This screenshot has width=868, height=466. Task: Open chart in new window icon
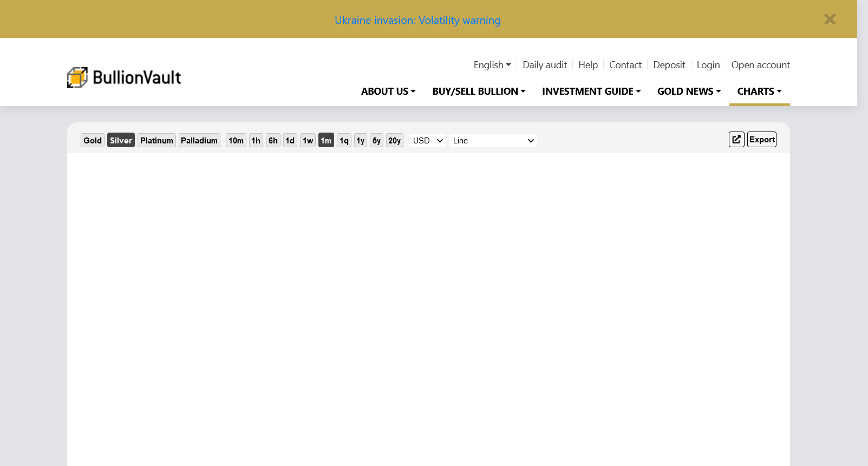tap(736, 140)
